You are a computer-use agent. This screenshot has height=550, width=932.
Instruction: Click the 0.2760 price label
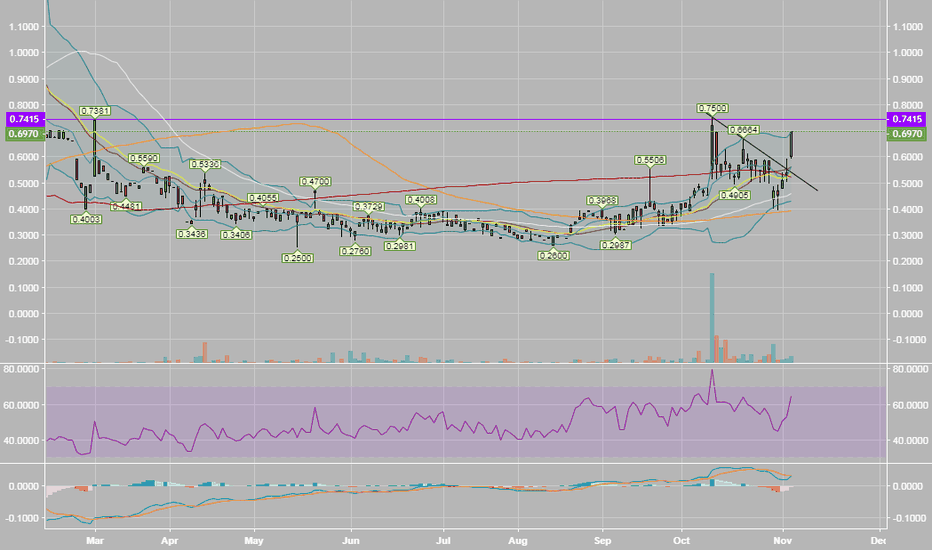point(355,252)
